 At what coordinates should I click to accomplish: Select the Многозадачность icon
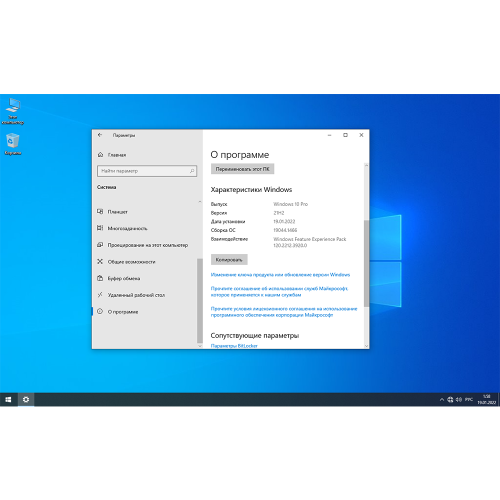click(100, 228)
